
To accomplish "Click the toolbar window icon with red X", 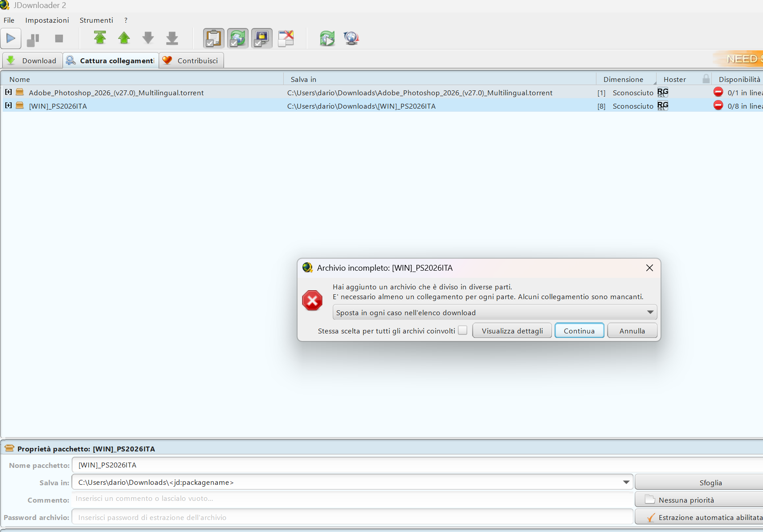I will pyautogui.click(x=286, y=38).
